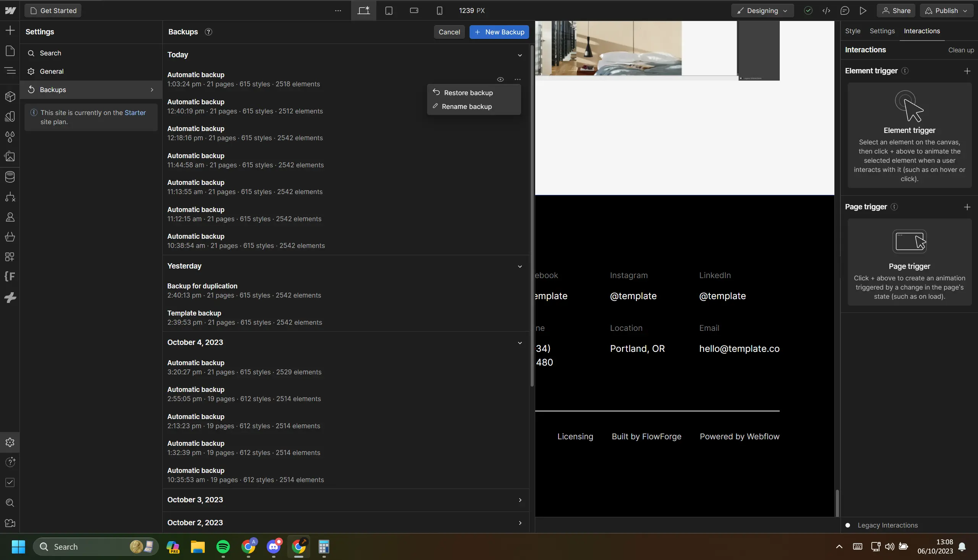Collapse the October 4, 2023 group
The image size is (978, 560).
click(520, 343)
